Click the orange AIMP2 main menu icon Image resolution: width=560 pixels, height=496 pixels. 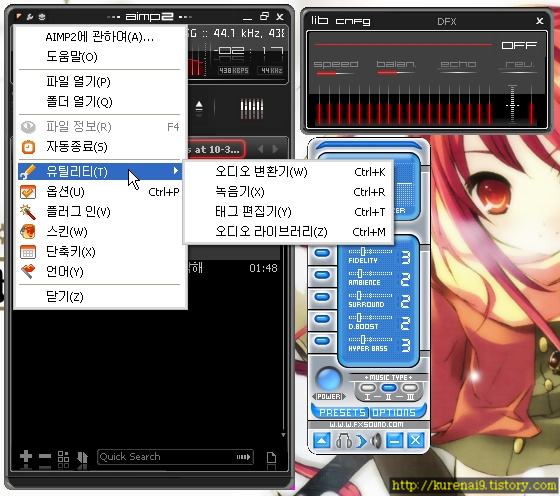pos(19,16)
